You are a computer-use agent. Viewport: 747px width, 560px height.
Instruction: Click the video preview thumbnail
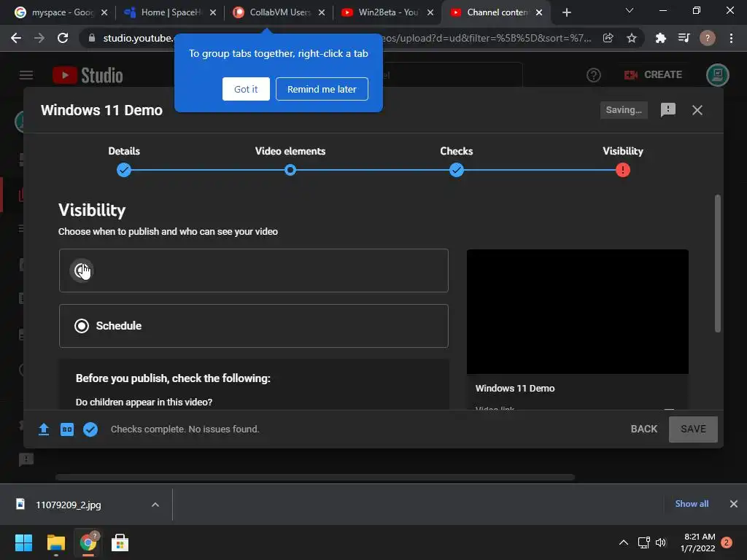578,311
